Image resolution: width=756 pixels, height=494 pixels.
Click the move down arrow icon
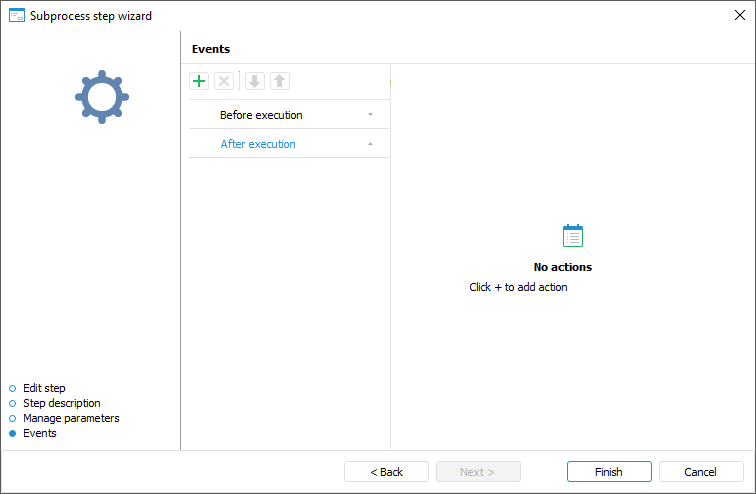[255, 81]
